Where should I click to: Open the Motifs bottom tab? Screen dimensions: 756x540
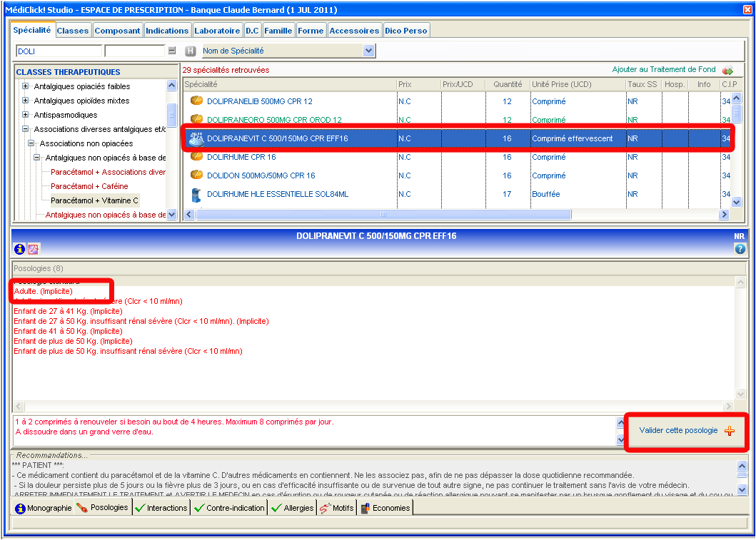[336, 508]
